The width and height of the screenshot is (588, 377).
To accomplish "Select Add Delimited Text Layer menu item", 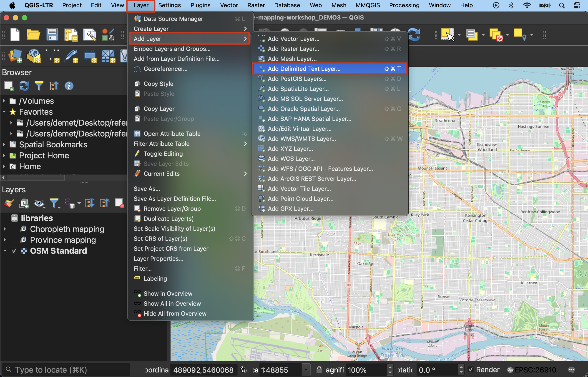I will (x=304, y=69).
